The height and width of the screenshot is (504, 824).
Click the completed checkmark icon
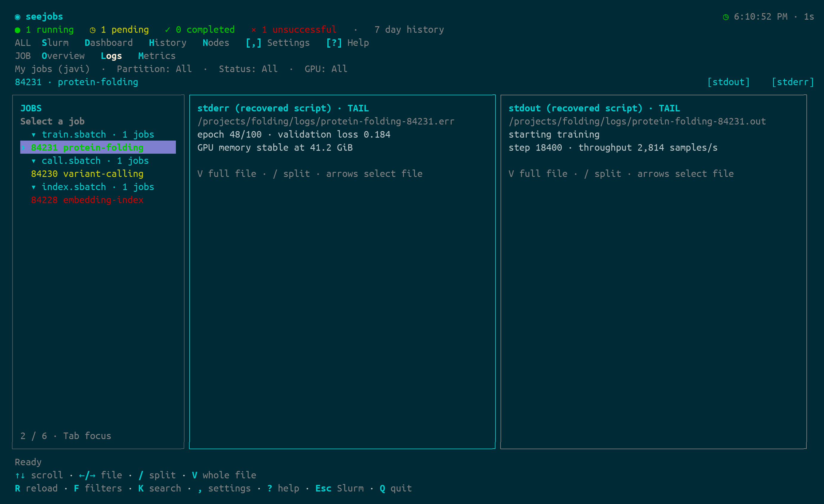168,30
